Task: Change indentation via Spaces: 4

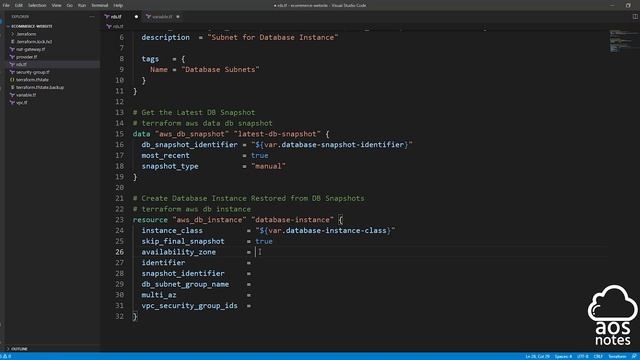Action: pyautogui.click(x=563, y=356)
